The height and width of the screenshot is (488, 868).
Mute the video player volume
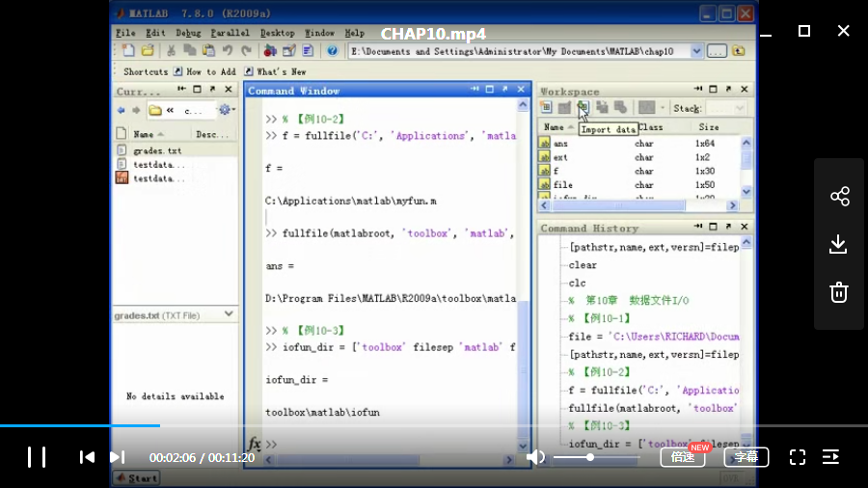pos(534,457)
